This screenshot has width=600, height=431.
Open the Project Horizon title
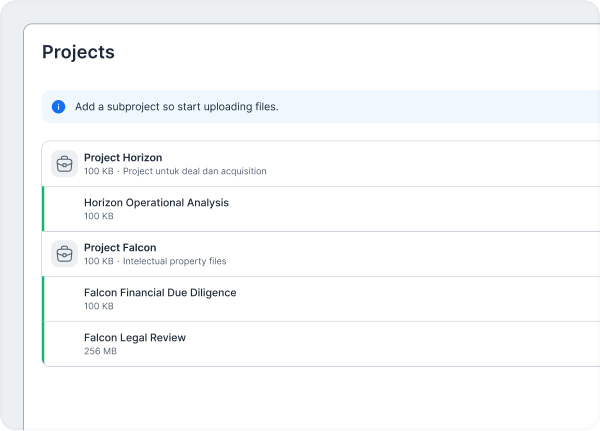point(123,157)
